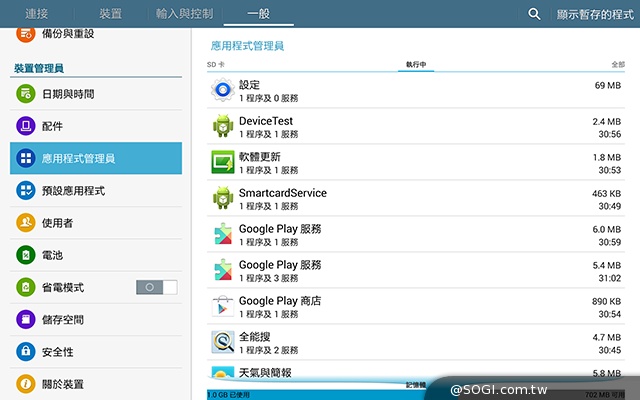Switch to the 裝置 tab
The height and width of the screenshot is (400, 640).
click(111, 14)
